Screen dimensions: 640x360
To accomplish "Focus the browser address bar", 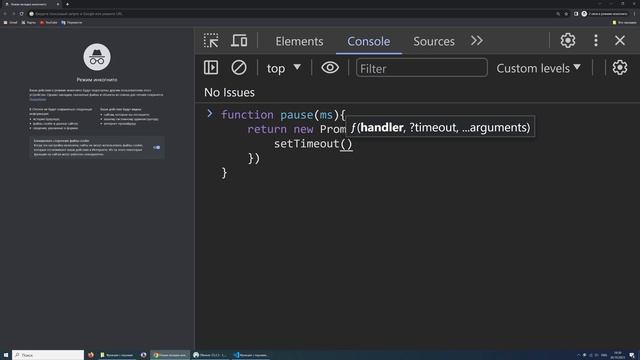I will (x=294, y=13).
